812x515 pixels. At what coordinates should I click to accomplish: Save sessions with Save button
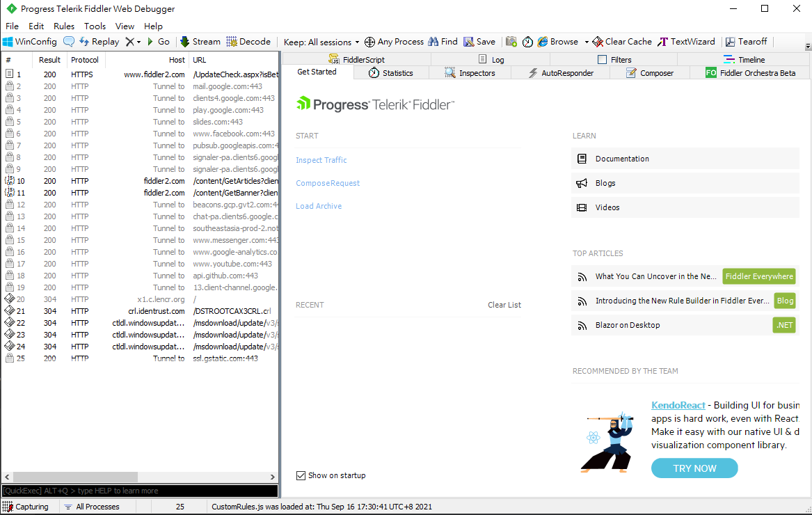(479, 42)
